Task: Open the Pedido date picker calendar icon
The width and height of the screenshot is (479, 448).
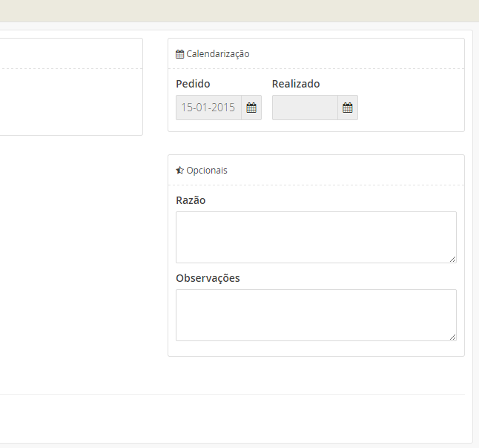Action: pos(251,108)
